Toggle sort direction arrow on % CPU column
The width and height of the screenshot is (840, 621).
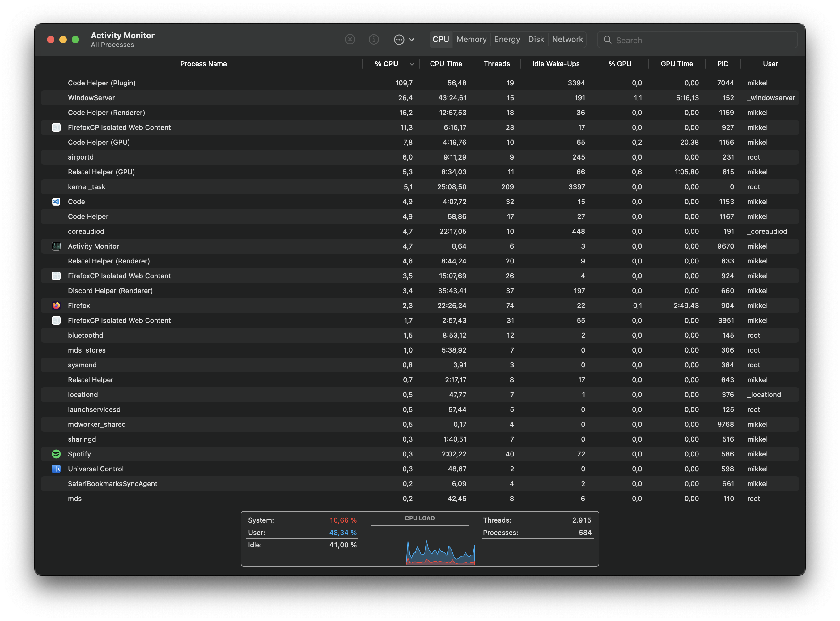coord(412,64)
